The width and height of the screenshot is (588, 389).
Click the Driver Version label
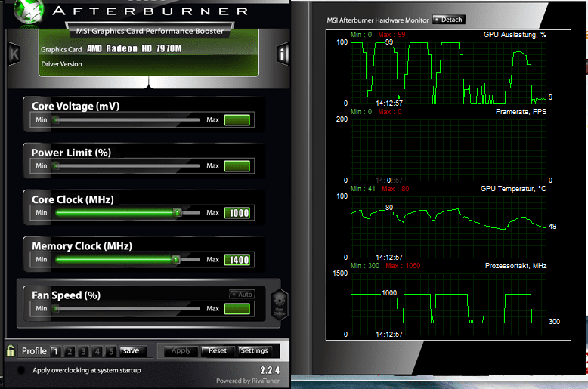click(x=61, y=64)
